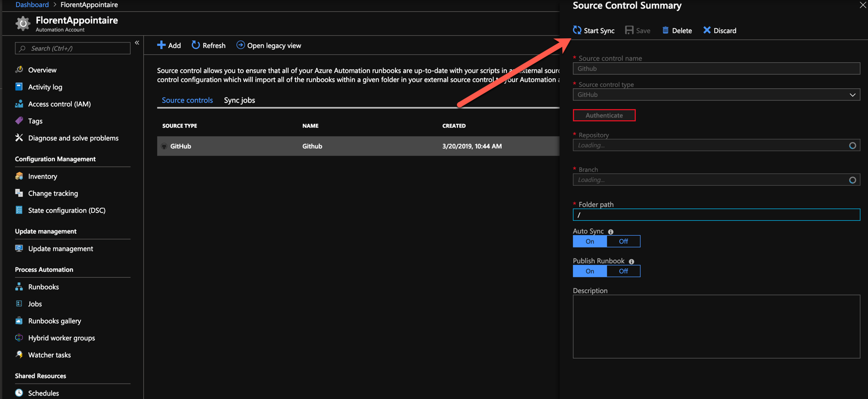Open the Source control type dropdown
Screen dimensions: 868x399
[716, 95]
